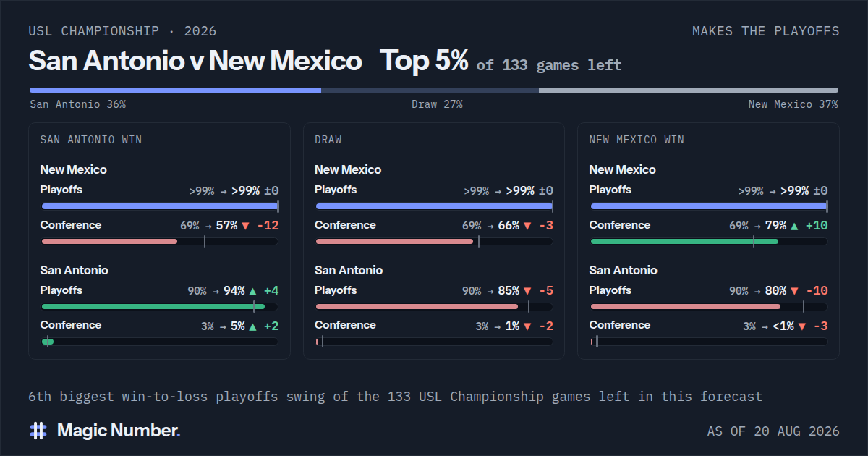Image resolution: width=868 pixels, height=456 pixels.
Task: Click green up arrow beside New Mexico 79%
Action: coord(794,226)
